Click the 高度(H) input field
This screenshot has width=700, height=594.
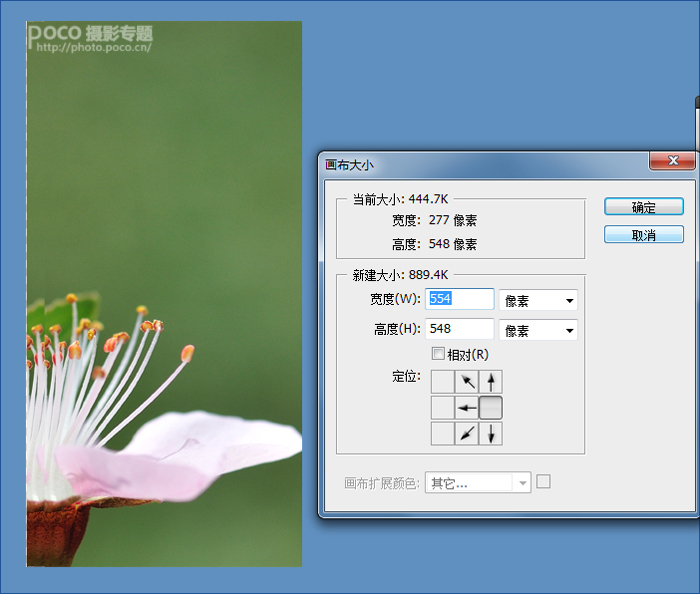click(459, 329)
